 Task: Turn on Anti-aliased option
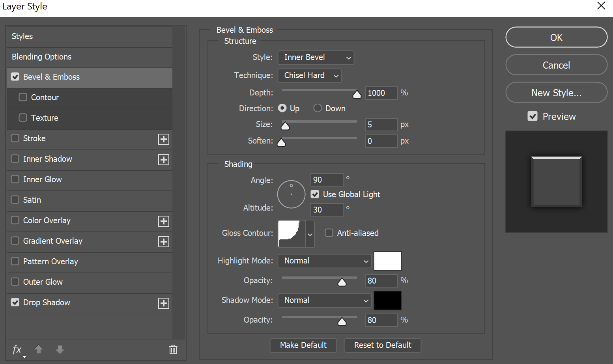click(x=329, y=233)
